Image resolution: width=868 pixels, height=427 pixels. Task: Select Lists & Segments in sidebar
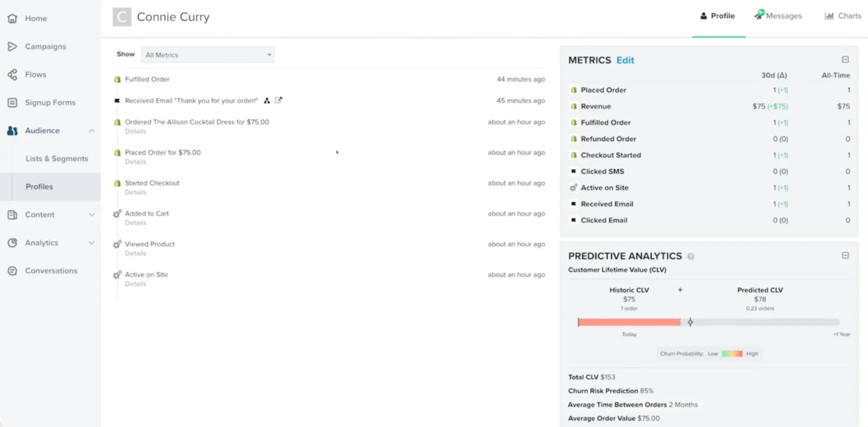click(x=57, y=159)
